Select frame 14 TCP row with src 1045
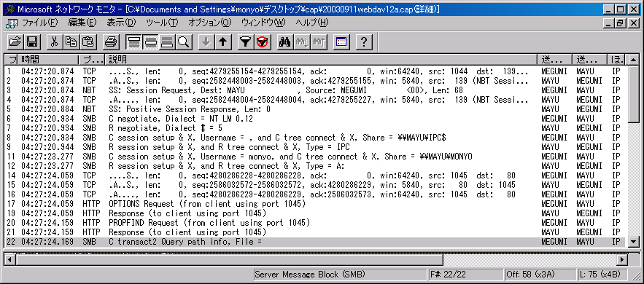Screen dimensions: 644x284 (314, 175)
